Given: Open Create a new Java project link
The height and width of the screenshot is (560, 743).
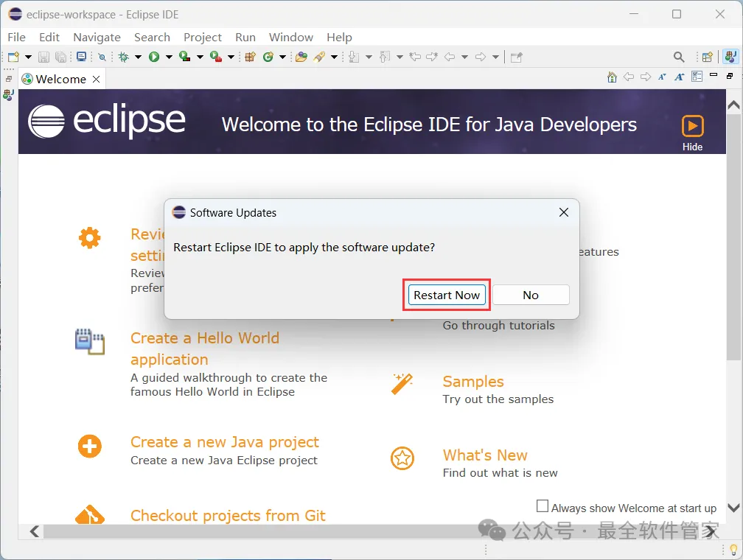Looking at the screenshot, I should 225,442.
